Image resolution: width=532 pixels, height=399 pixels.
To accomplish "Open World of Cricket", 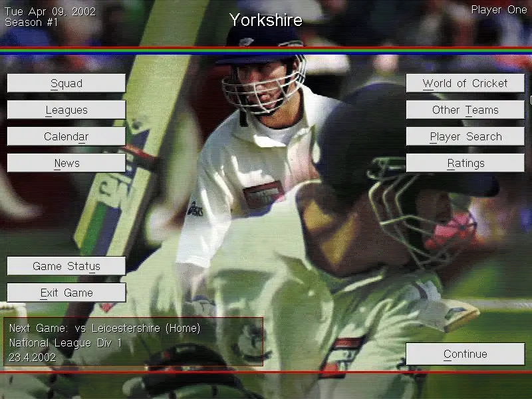I will pyautogui.click(x=465, y=83).
